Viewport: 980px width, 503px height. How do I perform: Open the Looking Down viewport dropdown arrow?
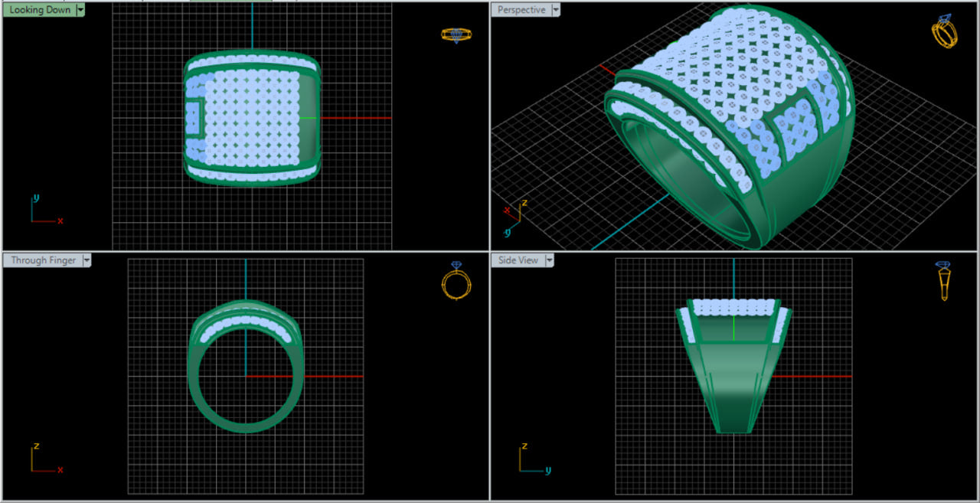[80, 10]
